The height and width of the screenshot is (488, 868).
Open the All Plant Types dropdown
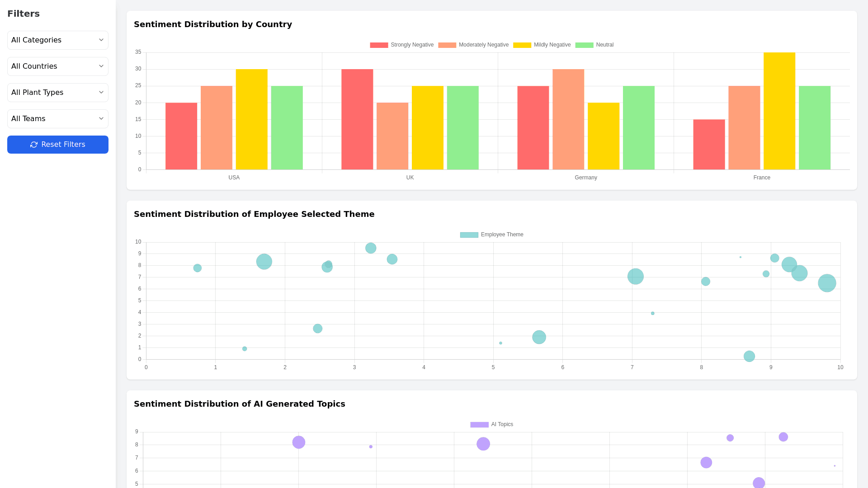click(x=58, y=93)
